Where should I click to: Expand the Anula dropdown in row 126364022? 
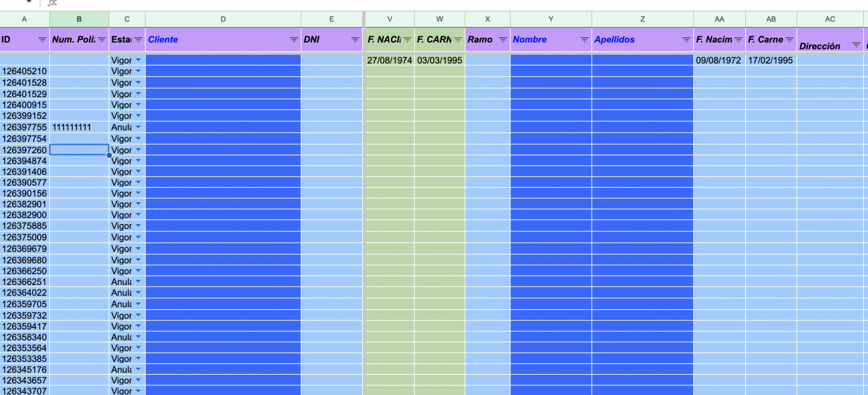click(x=138, y=293)
